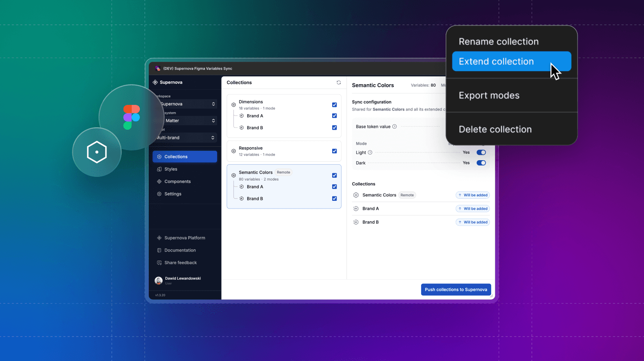Screen dimensions: 644x361
Task: Click the Responsive collection icon
Action: 234,151
